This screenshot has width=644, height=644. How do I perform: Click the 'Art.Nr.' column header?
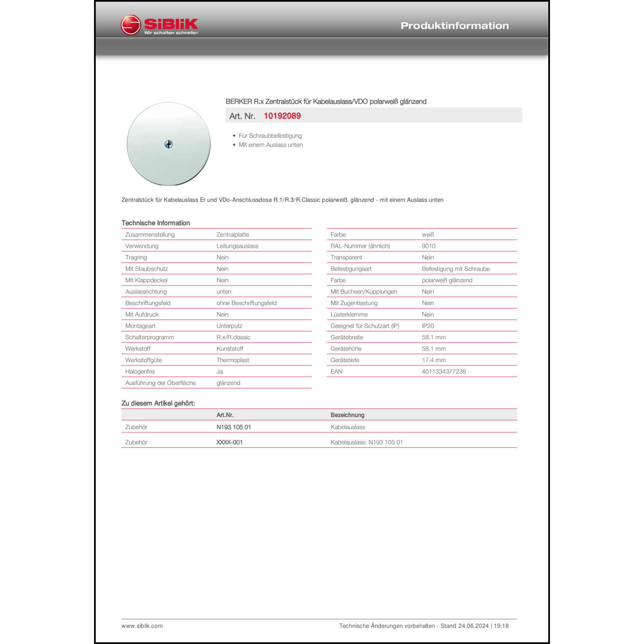[x=225, y=415]
